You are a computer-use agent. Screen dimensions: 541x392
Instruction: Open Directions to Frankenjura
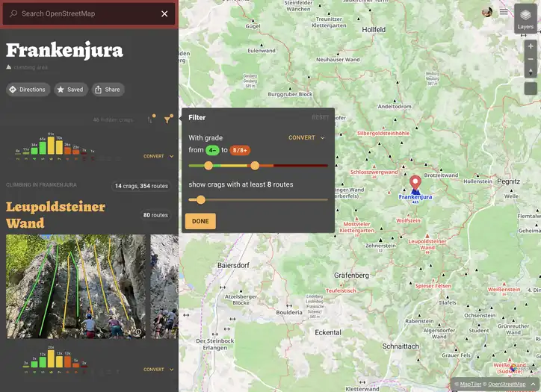point(27,90)
